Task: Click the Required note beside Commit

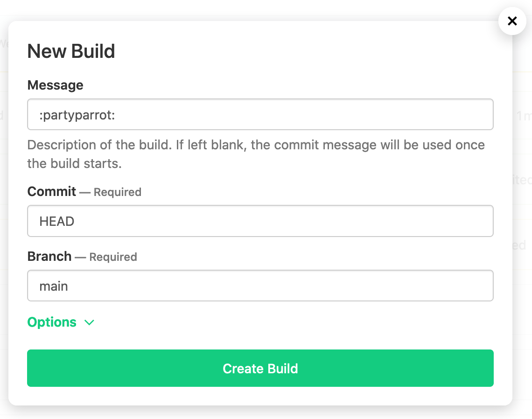Action: (x=117, y=192)
